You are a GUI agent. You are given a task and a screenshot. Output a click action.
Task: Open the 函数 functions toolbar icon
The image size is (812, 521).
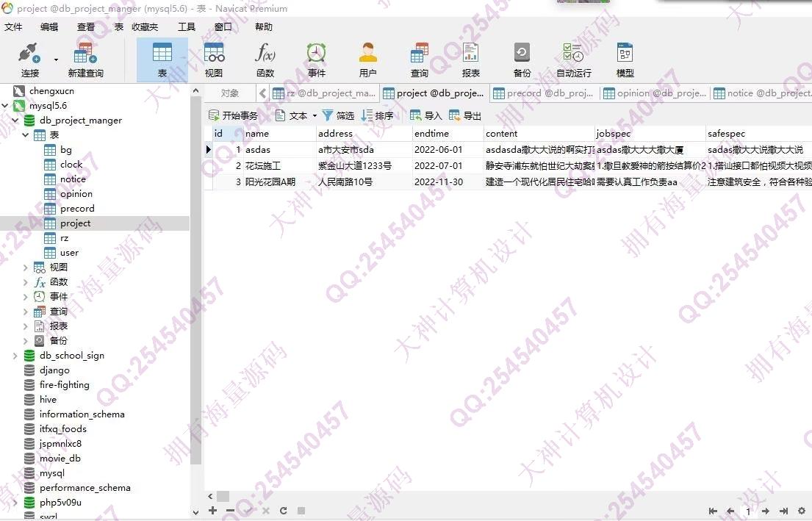(x=265, y=60)
